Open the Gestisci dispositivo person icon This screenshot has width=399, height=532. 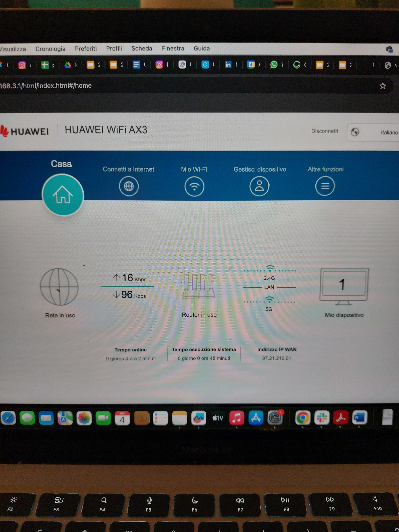coord(259,186)
